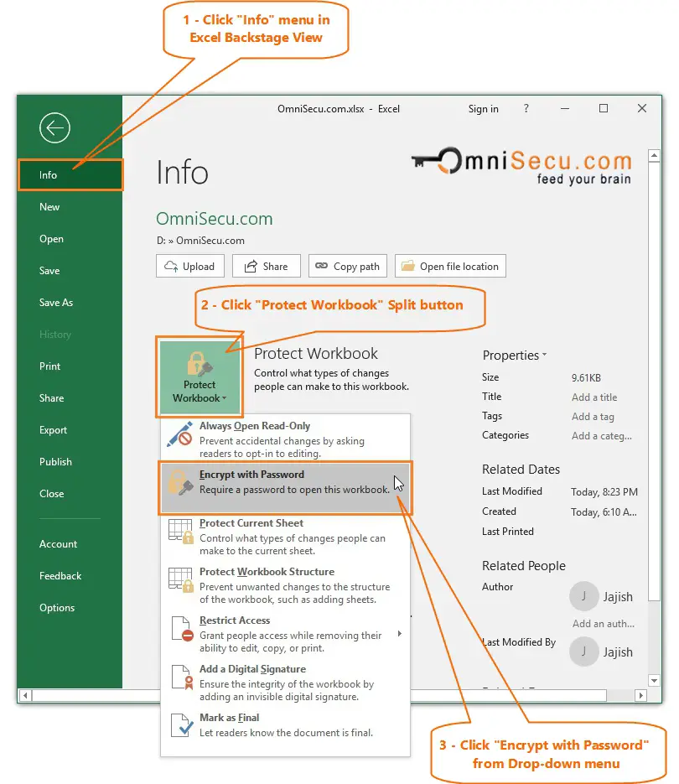Click the Protect Current Sheet grid icon
The height and width of the screenshot is (784, 679).
180,531
